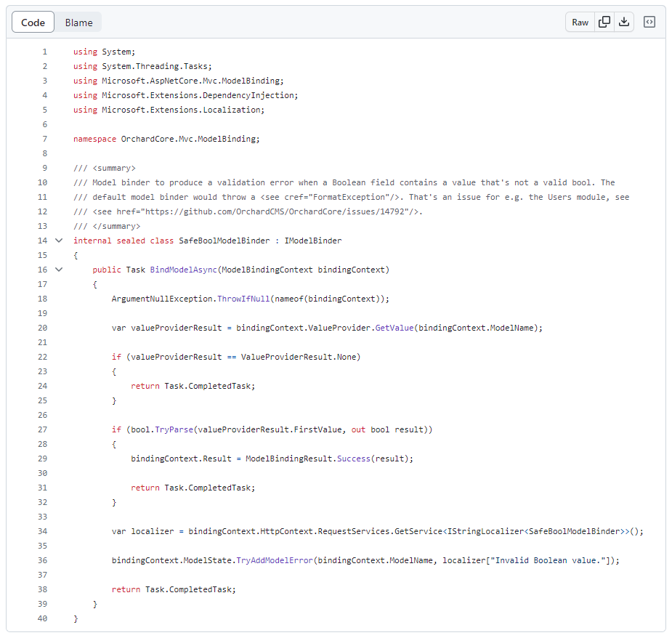The height and width of the screenshot is (638, 672).
Task: Open the Raw file view
Action: [580, 23]
